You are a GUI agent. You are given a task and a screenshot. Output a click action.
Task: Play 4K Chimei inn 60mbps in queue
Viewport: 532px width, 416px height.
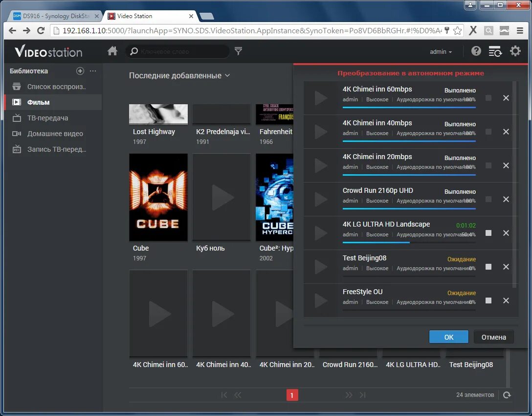[x=321, y=98]
